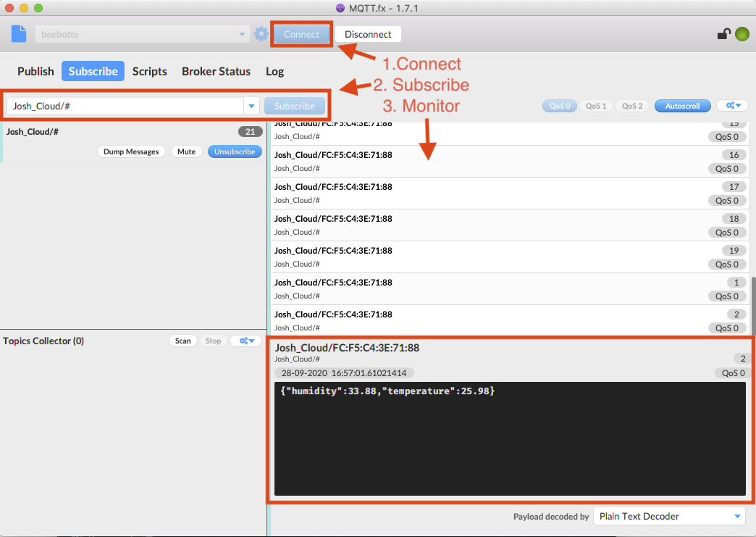Viewport: 756px width, 537px height.
Task: Open connection settings with the gear icon
Action: pos(261,33)
